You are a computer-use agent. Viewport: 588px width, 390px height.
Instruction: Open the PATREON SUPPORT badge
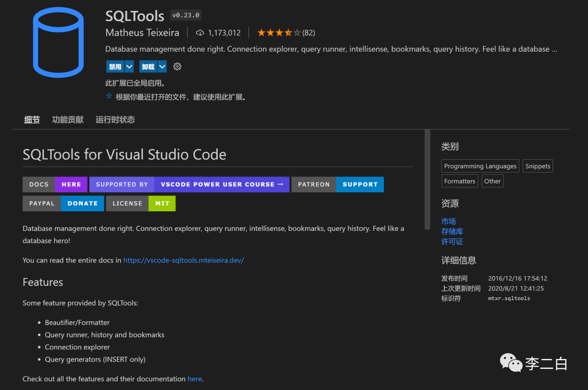pyautogui.click(x=338, y=184)
